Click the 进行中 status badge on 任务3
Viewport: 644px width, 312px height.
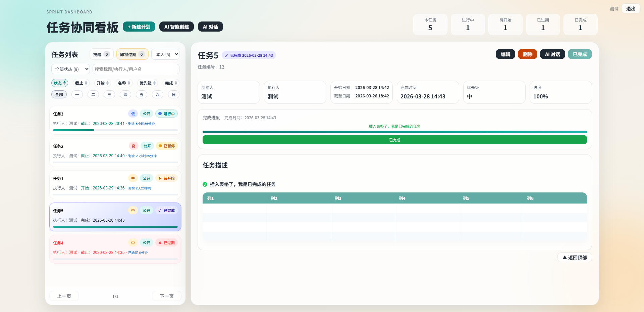(x=166, y=114)
